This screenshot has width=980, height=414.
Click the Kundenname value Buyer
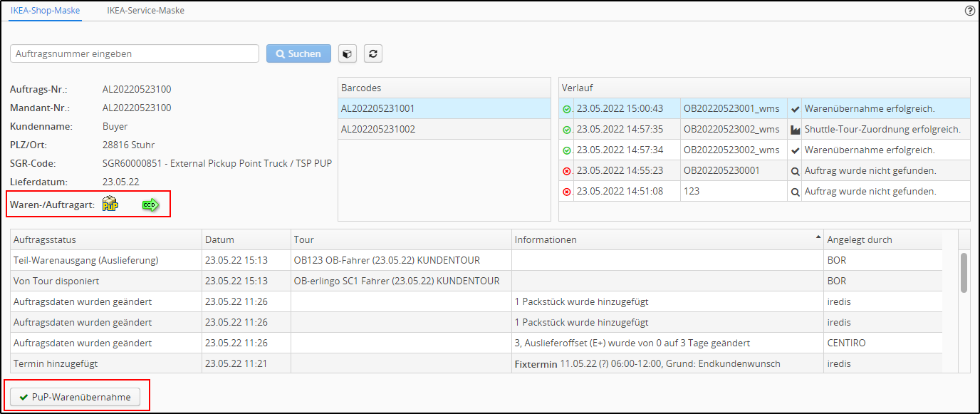pos(115,126)
